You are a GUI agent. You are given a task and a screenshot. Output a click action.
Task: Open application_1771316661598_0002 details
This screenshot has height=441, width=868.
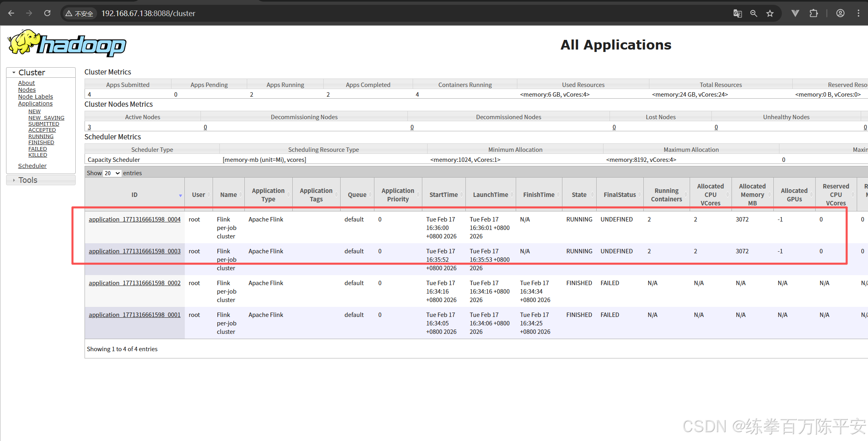click(134, 283)
